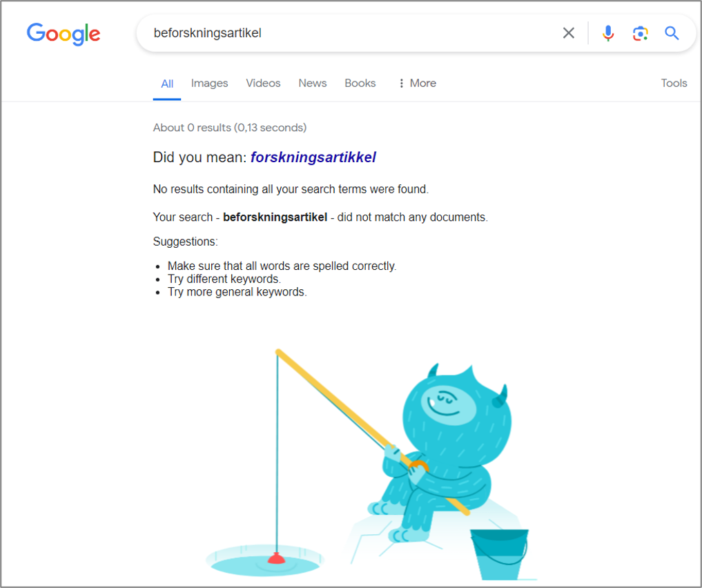Click the About 0 results stats line
The height and width of the screenshot is (588, 702).
click(230, 128)
